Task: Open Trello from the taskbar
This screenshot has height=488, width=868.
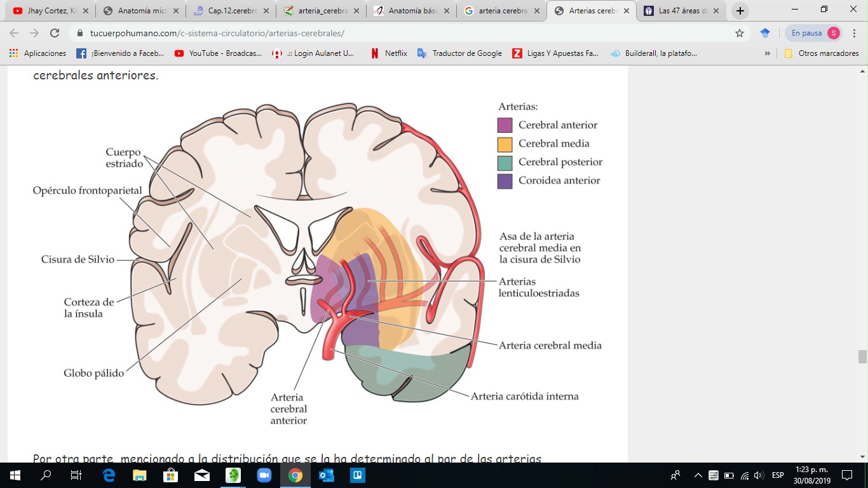Action: [x=357, y=475]
